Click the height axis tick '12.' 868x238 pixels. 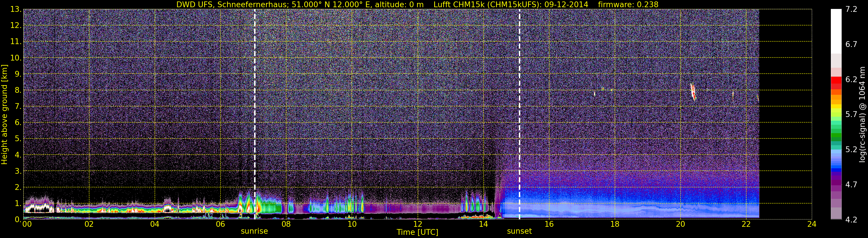click(16, 26)
